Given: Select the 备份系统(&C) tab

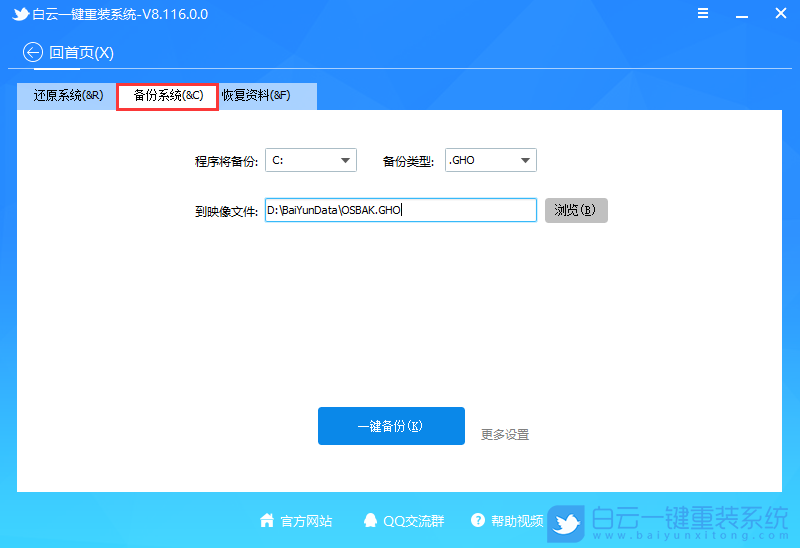Looking at the screenshot, I should point(168,96).
